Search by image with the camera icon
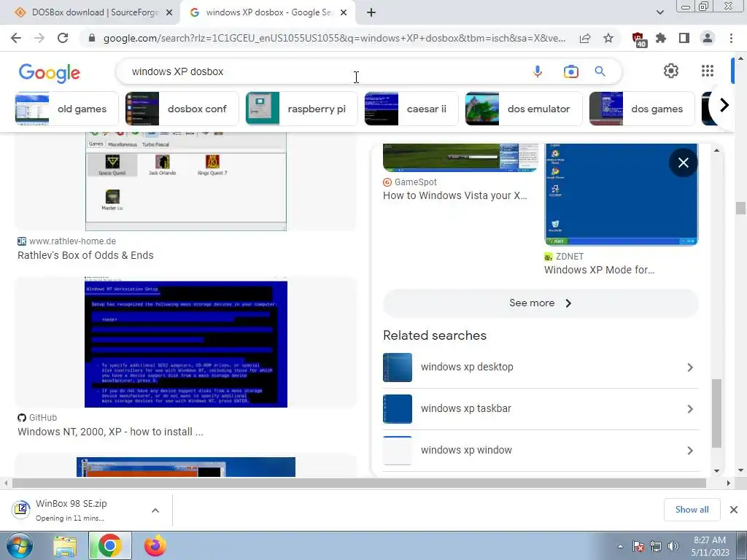 pos(570,71)
